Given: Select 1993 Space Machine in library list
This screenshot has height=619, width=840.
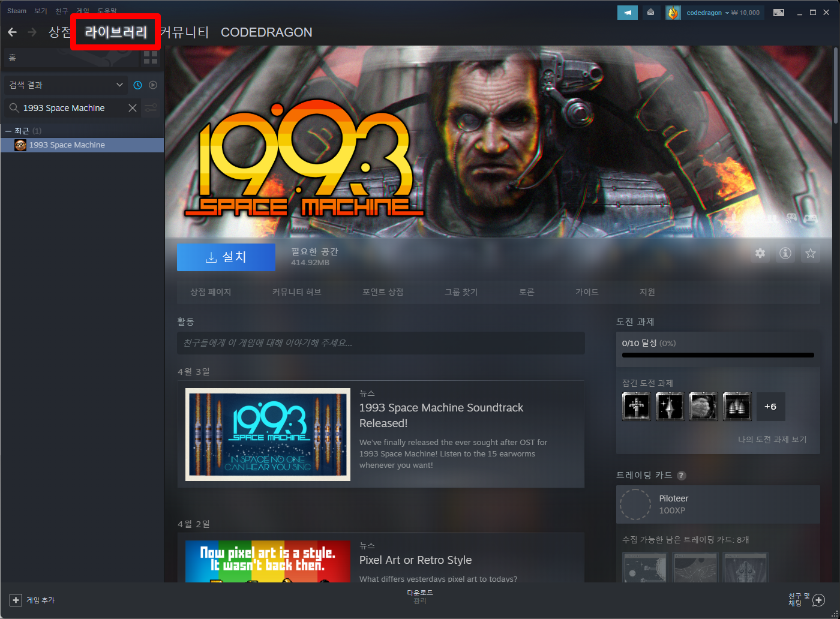Looking at the screenshot, I should [82, 145].
